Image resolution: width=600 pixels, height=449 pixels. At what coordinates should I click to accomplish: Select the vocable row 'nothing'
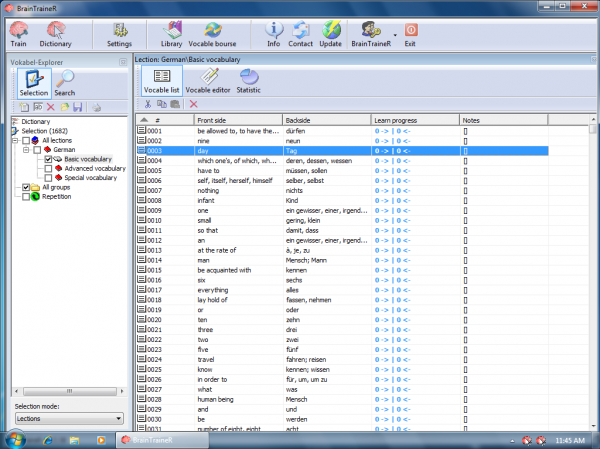pos(209,190)
